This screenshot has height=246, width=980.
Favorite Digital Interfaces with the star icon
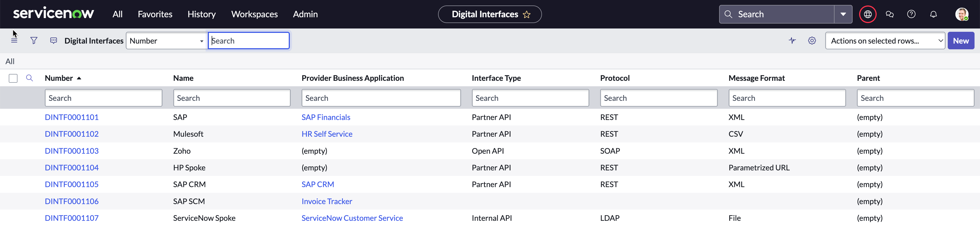527,15
